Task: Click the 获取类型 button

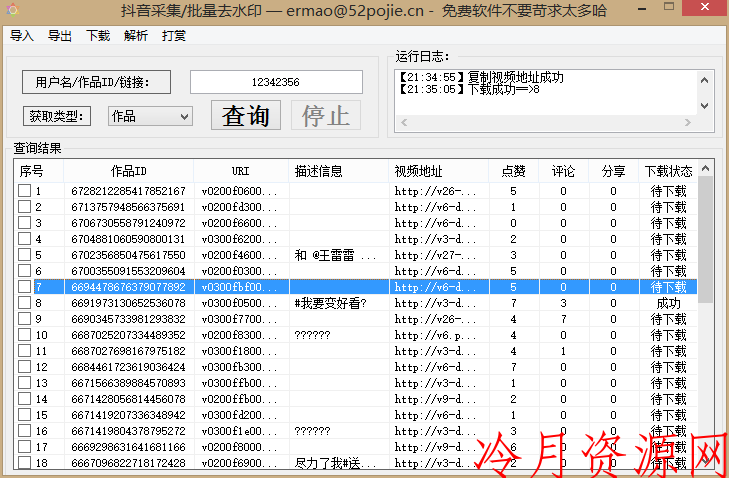Action: 57,116
